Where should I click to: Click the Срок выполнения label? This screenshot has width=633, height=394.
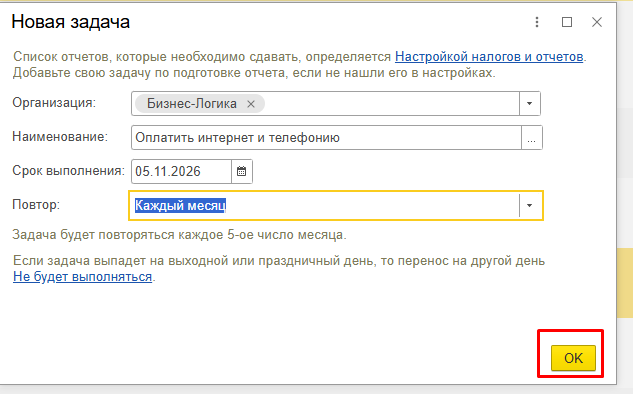(x=69, y=170)
